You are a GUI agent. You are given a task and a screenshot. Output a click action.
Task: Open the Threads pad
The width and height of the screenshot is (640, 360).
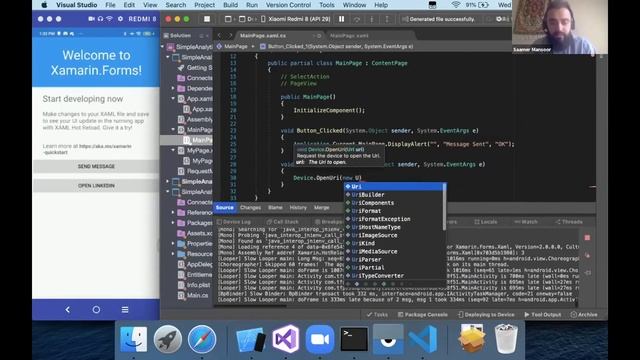569,222
